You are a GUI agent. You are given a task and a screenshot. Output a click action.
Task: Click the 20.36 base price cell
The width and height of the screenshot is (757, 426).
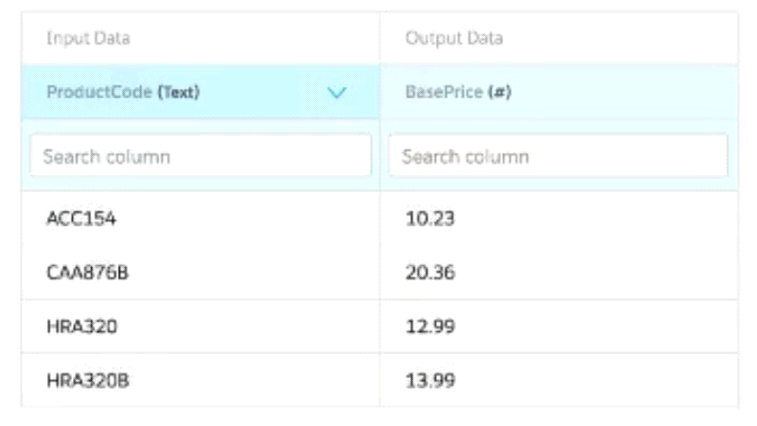[430, 272]
